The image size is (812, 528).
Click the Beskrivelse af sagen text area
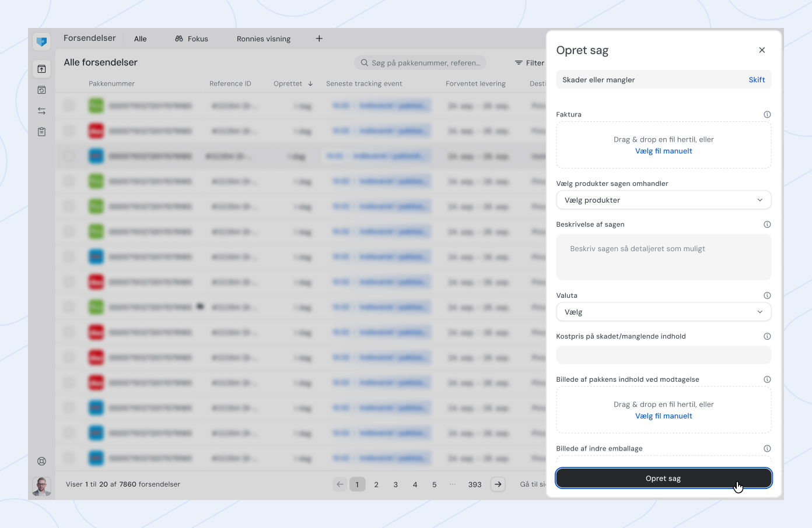[x=664, y=257]
